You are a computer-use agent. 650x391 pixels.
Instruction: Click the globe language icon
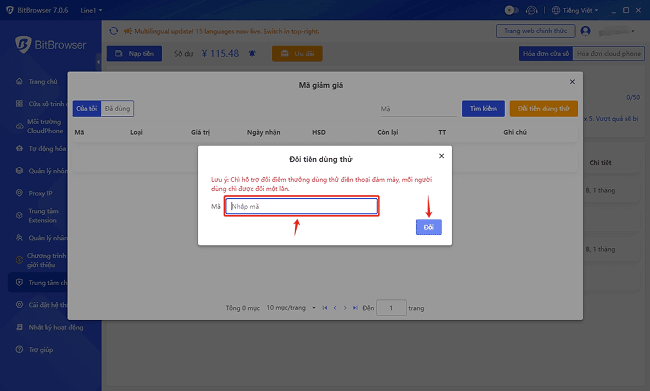coord(556,10)
